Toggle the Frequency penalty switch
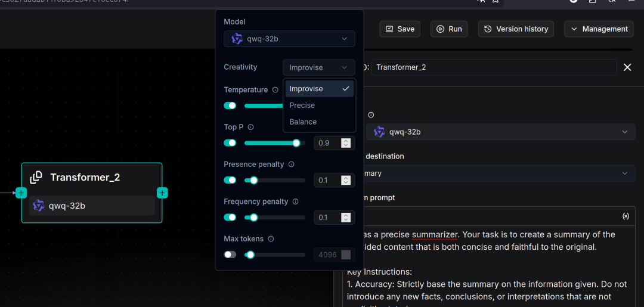This screenshot has height=307, width=644. pos(230,217)
